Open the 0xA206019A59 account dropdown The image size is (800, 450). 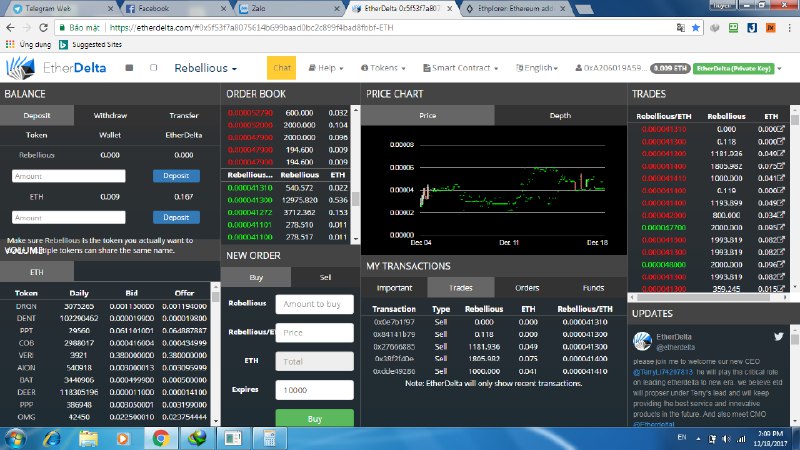coord(611,68)
